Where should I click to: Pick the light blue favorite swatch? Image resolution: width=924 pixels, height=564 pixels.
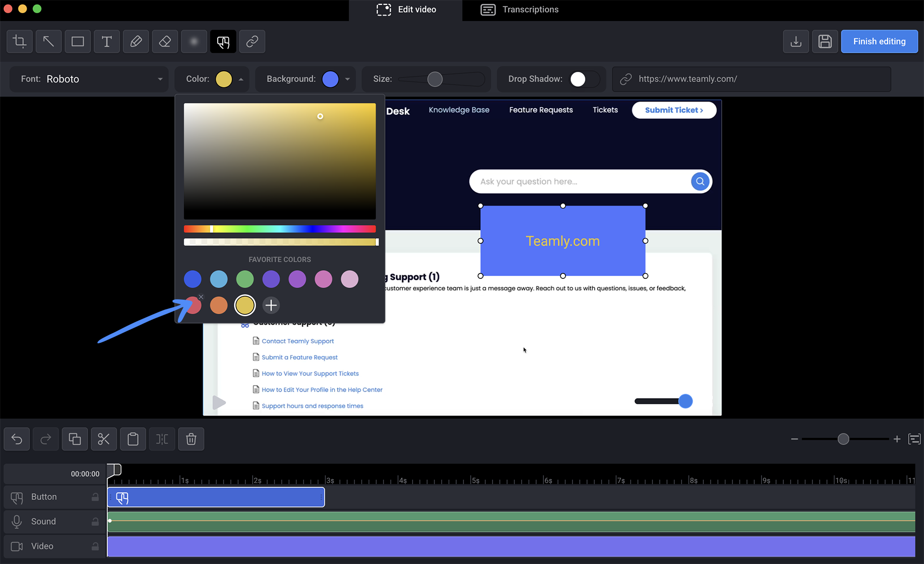point(219,279)
